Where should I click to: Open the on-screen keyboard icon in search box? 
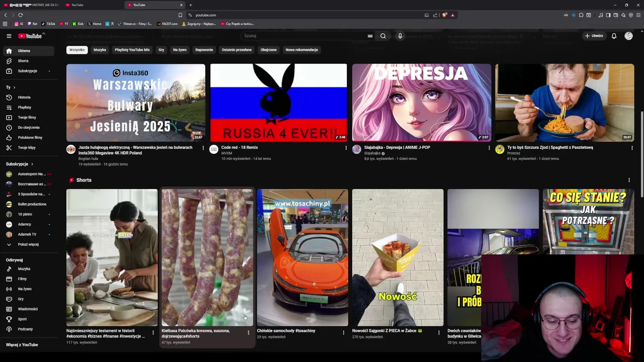(370, 36)
